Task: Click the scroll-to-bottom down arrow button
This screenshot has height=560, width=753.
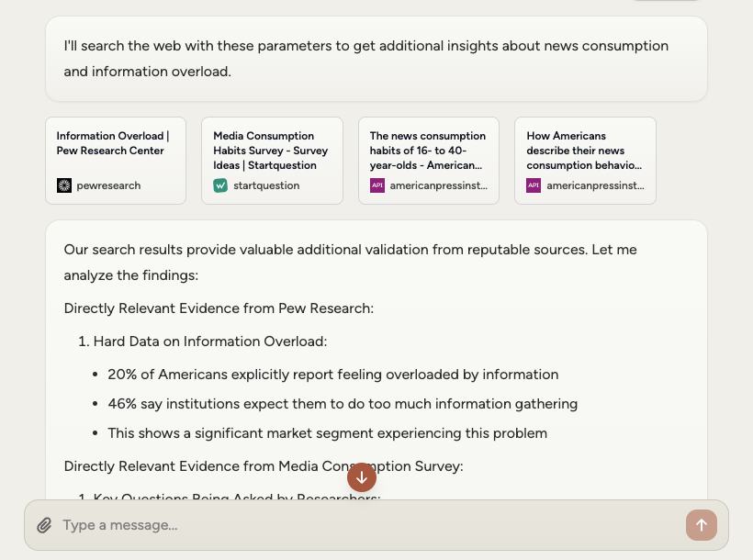Action: click(x=362, y=477)
